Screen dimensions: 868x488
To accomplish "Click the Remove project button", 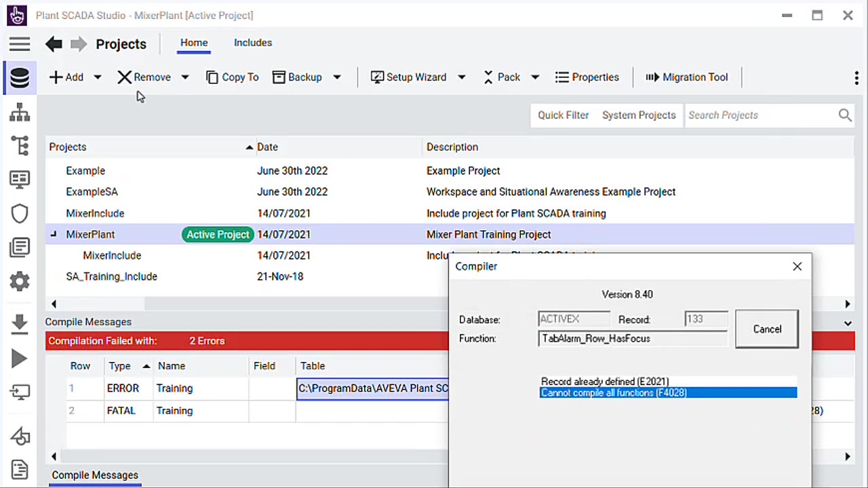I will coord(144,77).
